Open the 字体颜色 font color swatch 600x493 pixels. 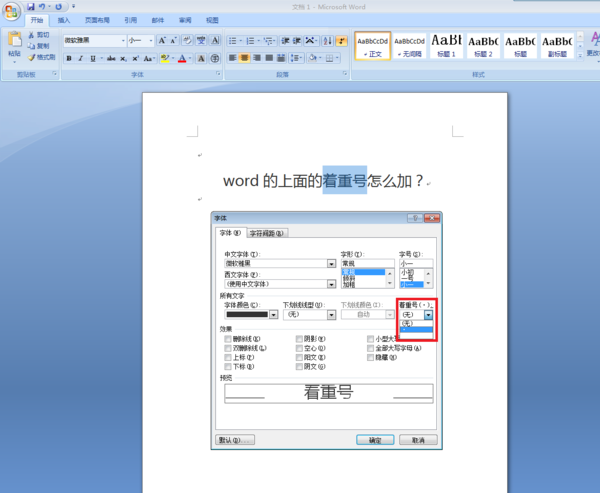tap(249, 314)
